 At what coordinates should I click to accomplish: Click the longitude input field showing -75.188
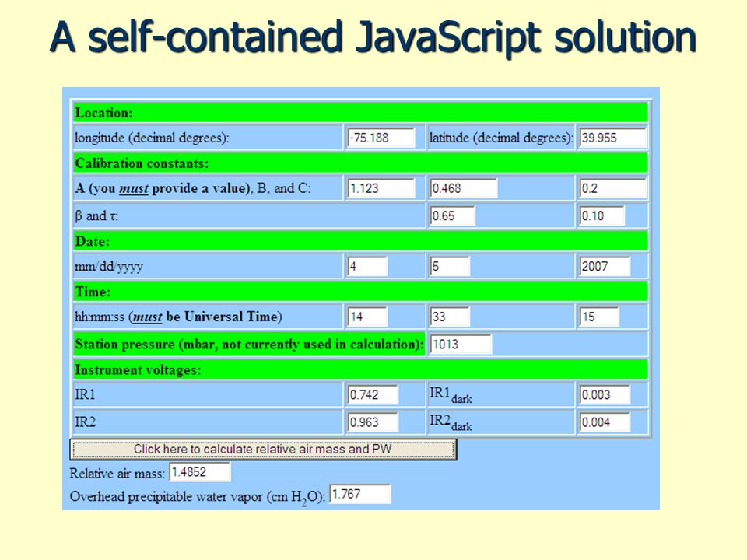click(x=381, y=138)
